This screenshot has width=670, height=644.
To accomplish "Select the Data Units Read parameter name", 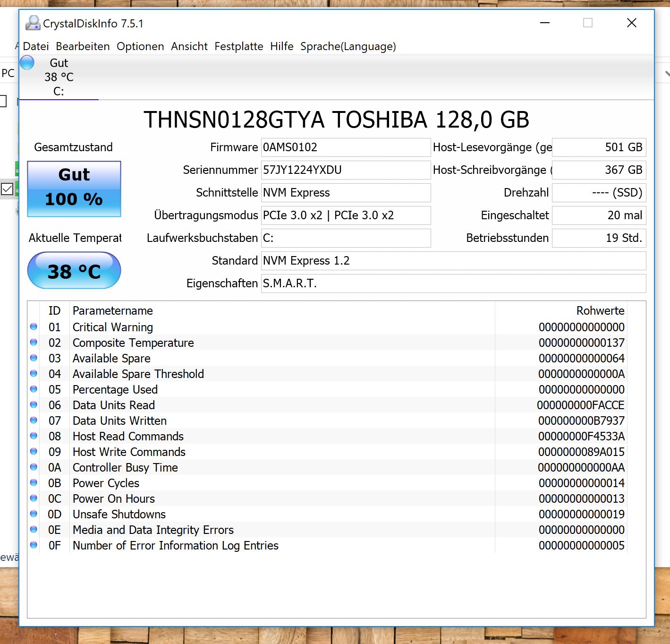I will [x=114, y=405].
